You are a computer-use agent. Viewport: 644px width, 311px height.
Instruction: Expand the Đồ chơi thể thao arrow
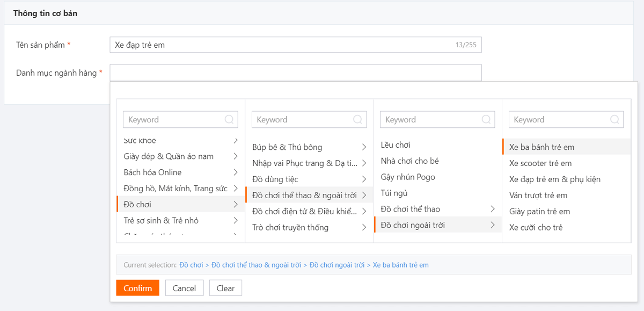(493, 209)
